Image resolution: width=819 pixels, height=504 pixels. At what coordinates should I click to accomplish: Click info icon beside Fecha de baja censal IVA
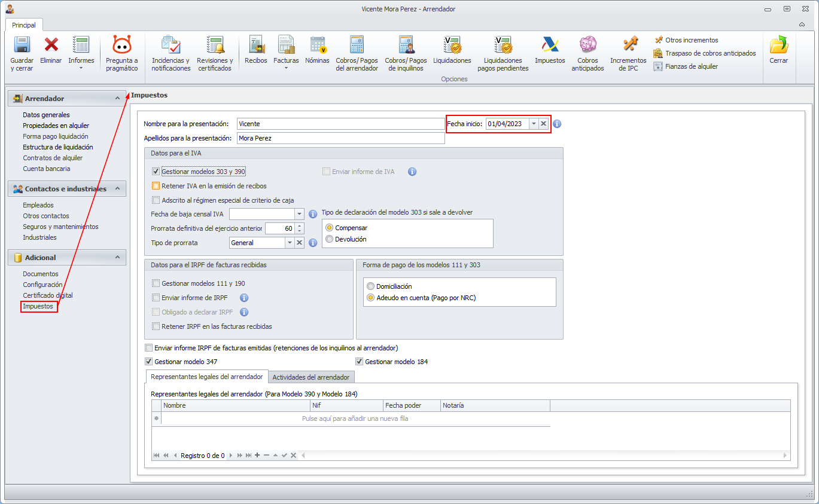[313, 214]
